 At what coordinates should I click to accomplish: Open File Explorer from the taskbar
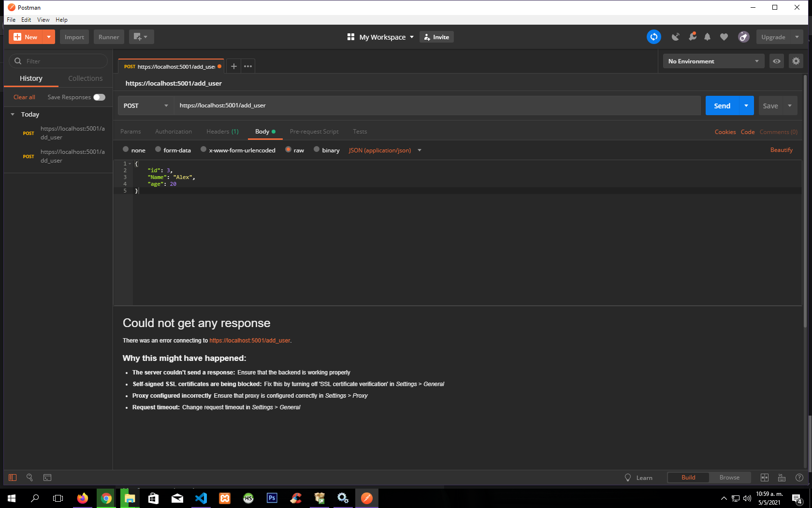click(x=130, y=498)
